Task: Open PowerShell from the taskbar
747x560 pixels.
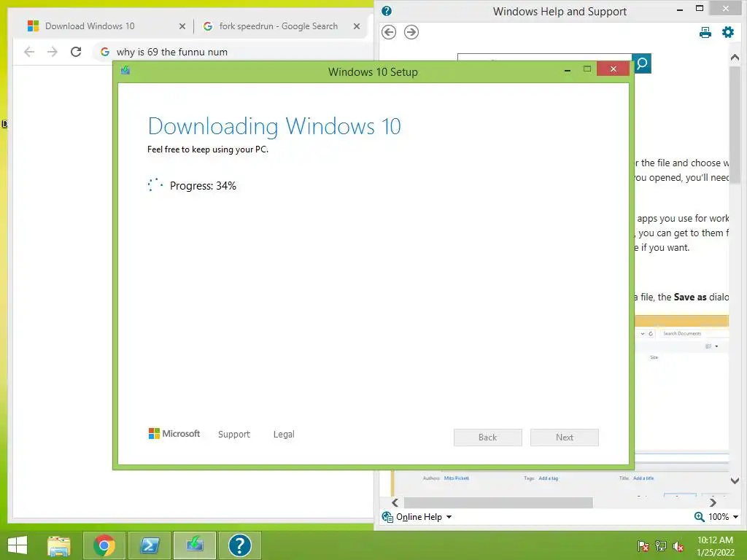Action: 150,545
